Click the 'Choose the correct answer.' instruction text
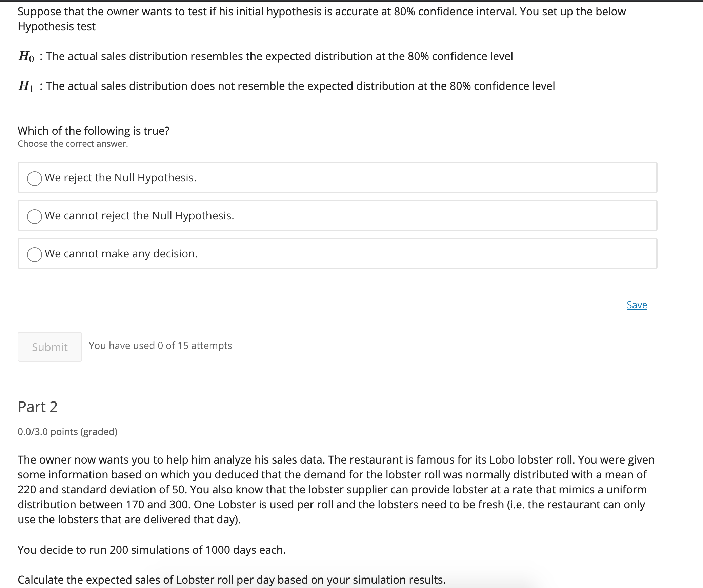 [73, 144]
